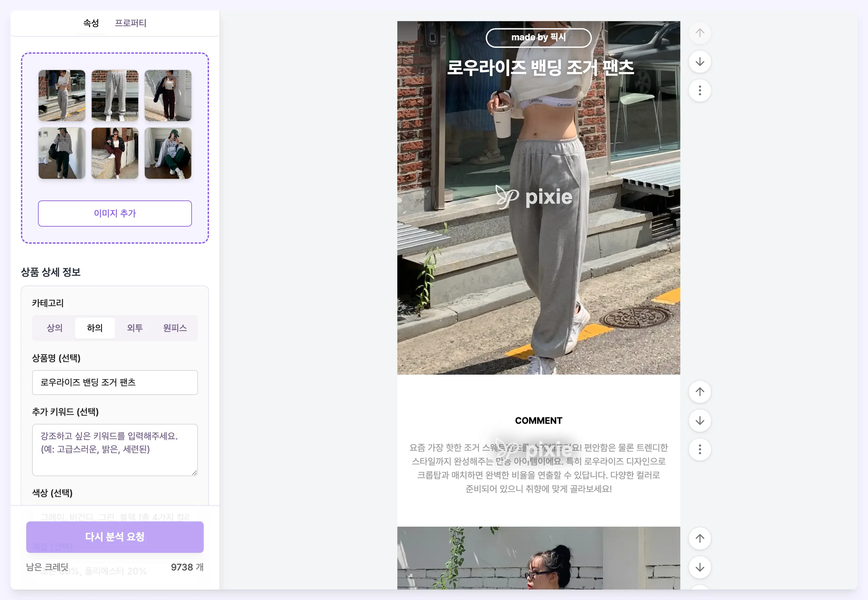Click the comment paragraph text
This screenshot has width=868, height=600.
coord(538,468)
